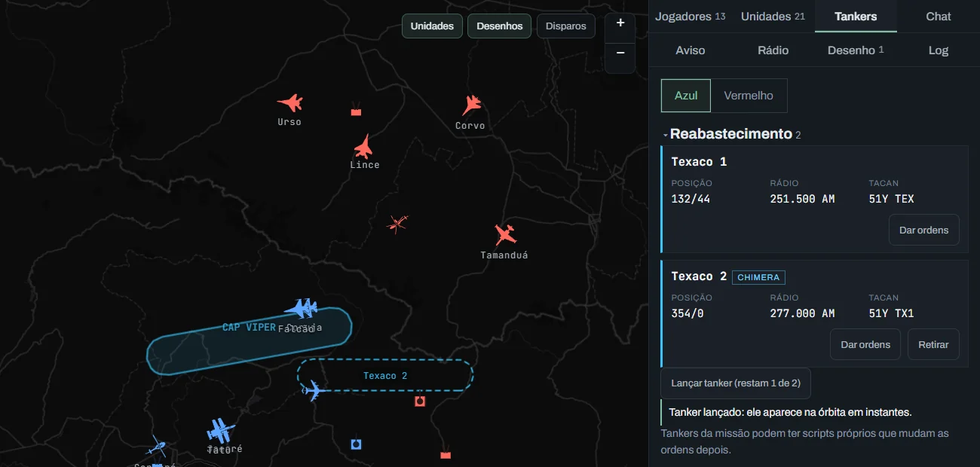The height and width of the screenshot is (467, 980).
Task: Click the blue tanker aircraft on Texaco 2 orbit
Action: (314, 390)
